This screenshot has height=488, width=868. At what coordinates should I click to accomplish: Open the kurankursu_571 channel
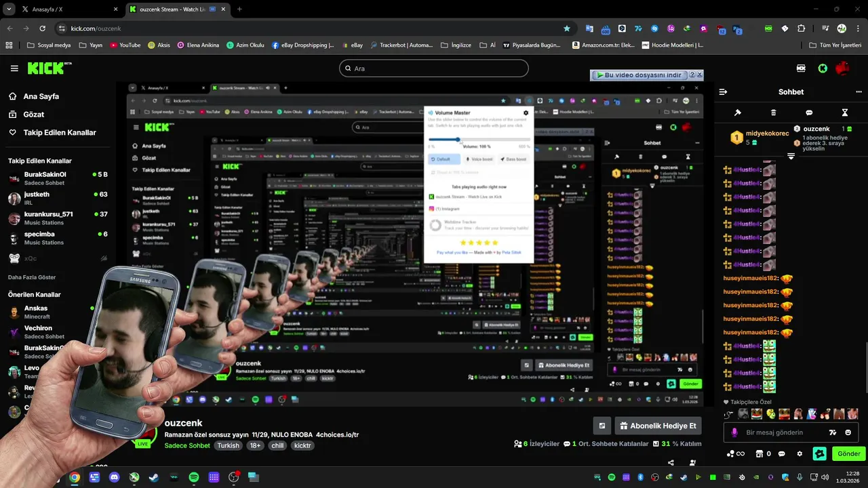(57, 218)
